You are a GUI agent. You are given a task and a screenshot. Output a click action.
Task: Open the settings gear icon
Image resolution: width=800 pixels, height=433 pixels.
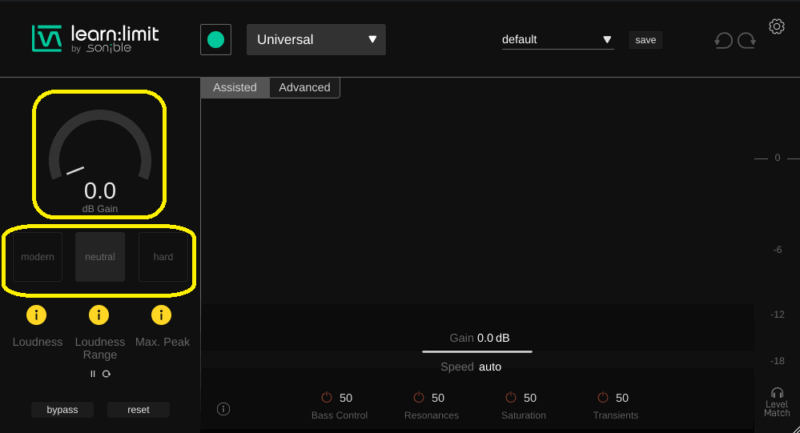(776, 26)
